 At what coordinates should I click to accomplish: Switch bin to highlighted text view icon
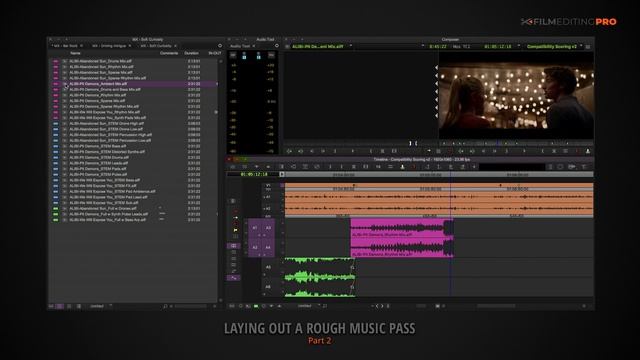[60, 306]
